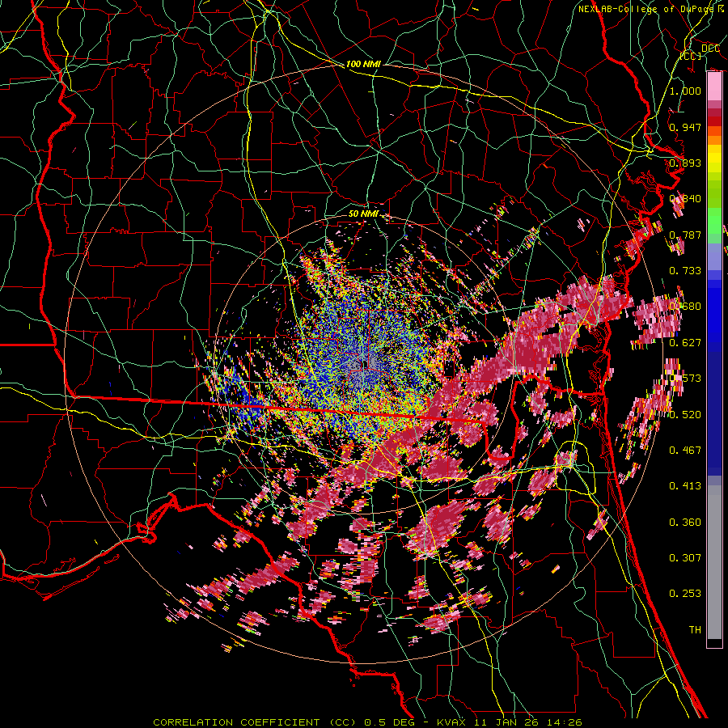Pick the lavender segment of the color scale

click(714, 257)
